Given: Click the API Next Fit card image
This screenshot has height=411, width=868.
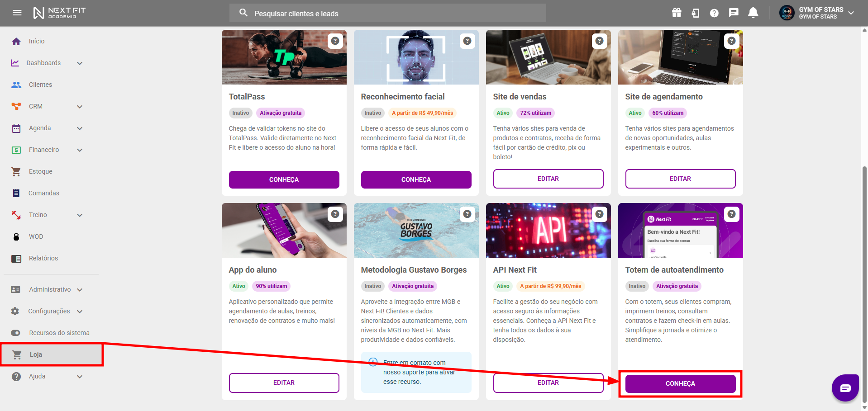Looking at the screenshot, I should click(548, 231).
